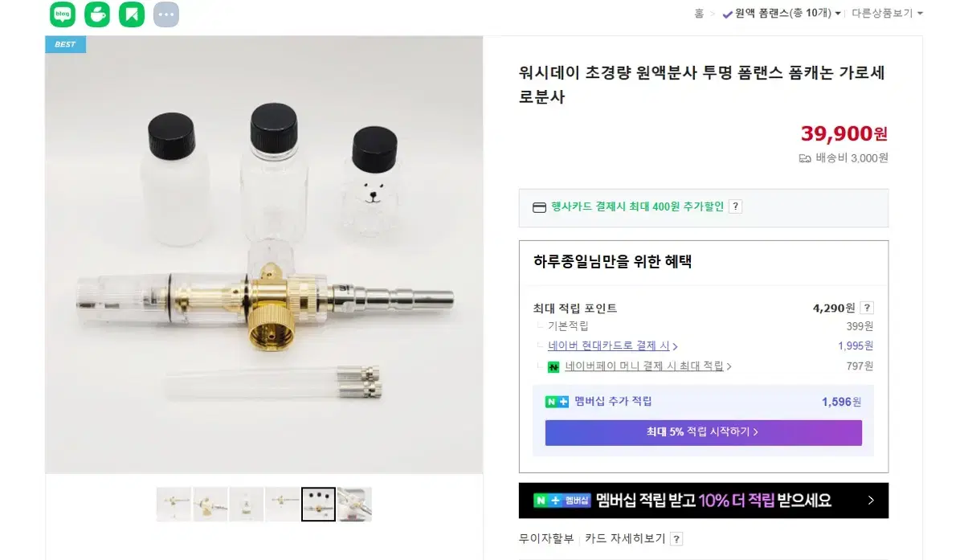Open 네이버 현대카드로 결제 시 link
The height and width of the screenshot is (560, 964).
(x=613, y=346)
